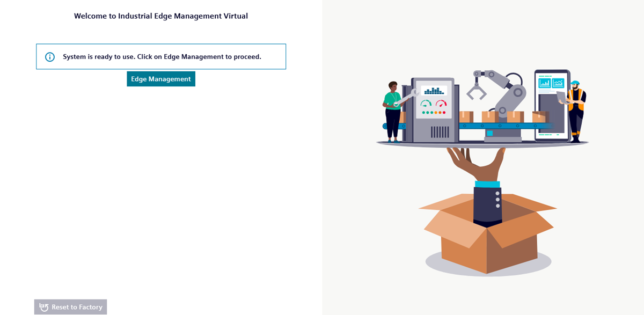This screenshot has height=315, width=644.
Task: Click the green gauge on the machine panel
Action: (426, 104)
